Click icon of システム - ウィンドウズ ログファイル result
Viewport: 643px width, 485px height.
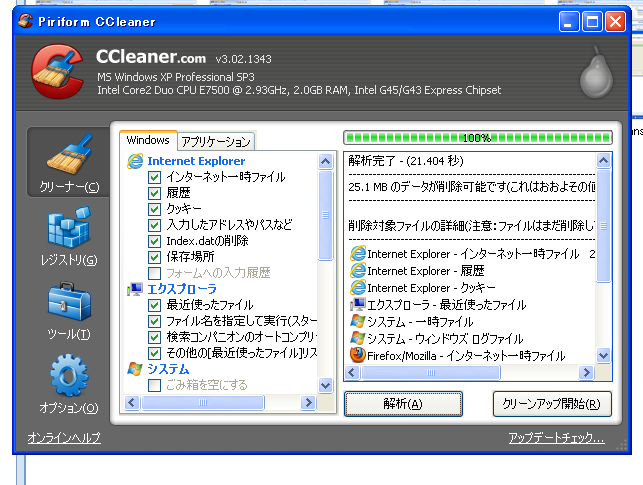coord(358,339)
